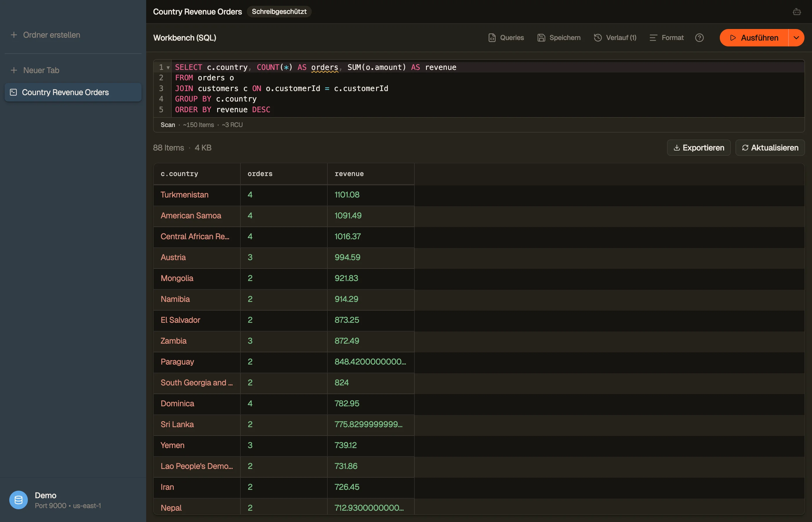Screen dimensions: 812x522
Task: Select the Paraguay cell
Action: pyautogui.click(x=197, y=362)
